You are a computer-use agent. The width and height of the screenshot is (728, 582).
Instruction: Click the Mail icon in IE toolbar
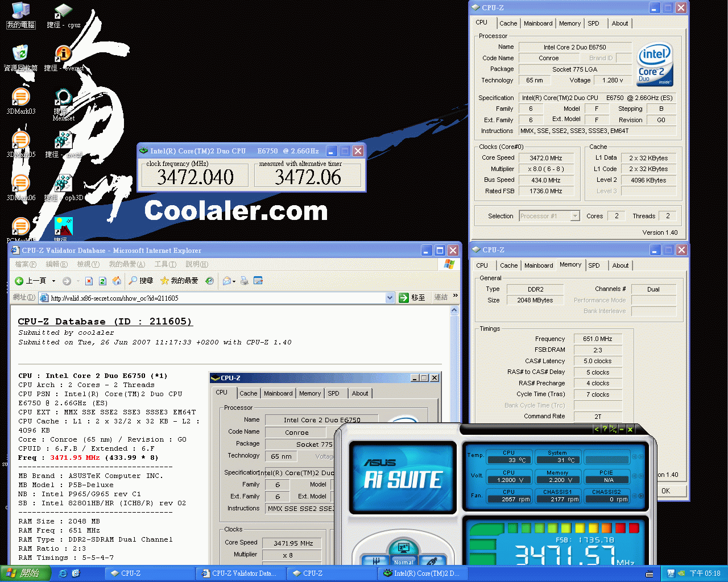tap(226, 281)
